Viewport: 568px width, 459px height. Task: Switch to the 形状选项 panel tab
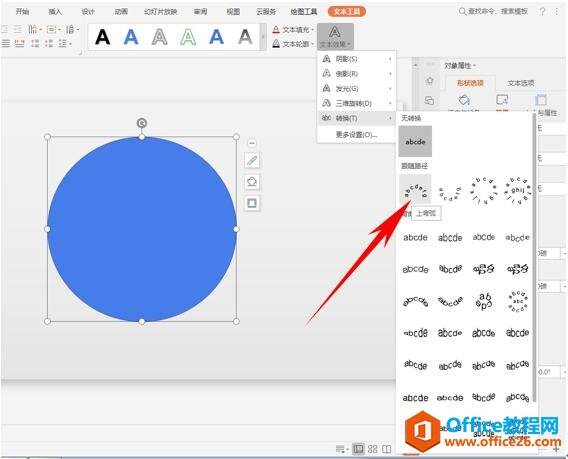[470, 83]
